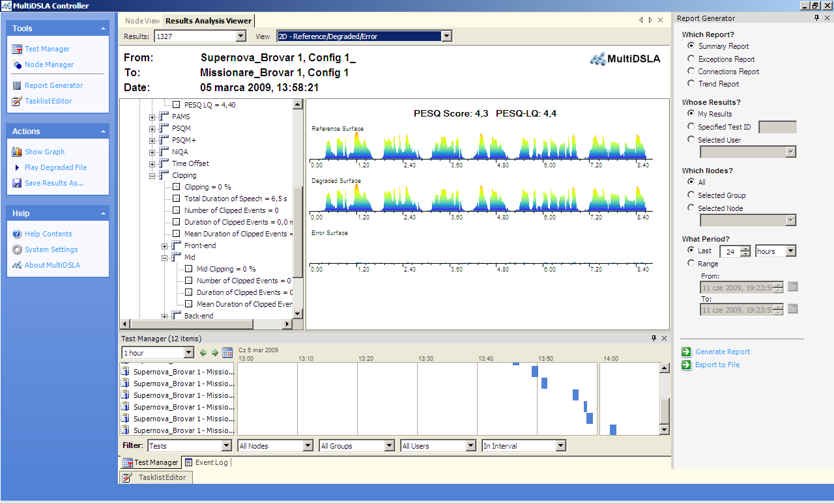834x504 pixels.
Task: Click the green Generate Report arrow icon
Action: pyautogui.click(x=686, y=352)
